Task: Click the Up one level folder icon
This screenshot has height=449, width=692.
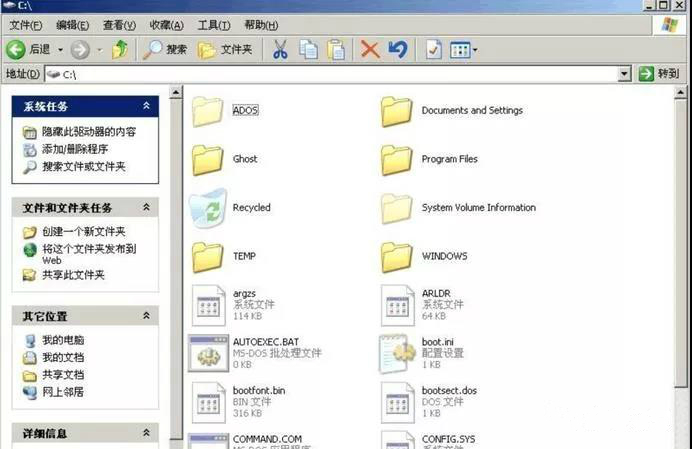Action: click(120, 49)
